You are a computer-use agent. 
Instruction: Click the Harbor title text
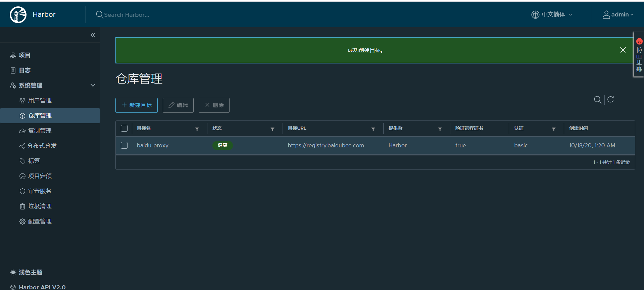pos(44,14)
